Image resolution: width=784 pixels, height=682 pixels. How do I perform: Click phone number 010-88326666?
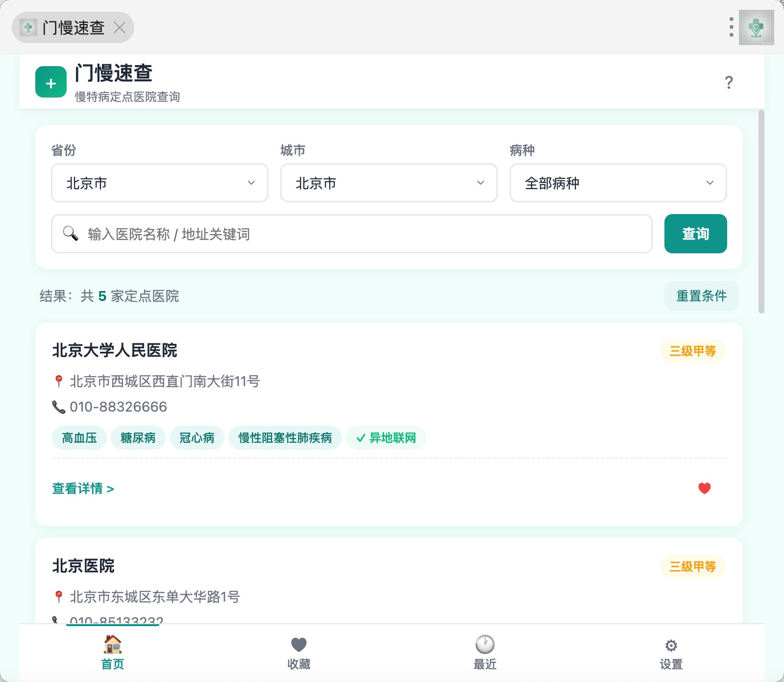(x=118, y=407)
